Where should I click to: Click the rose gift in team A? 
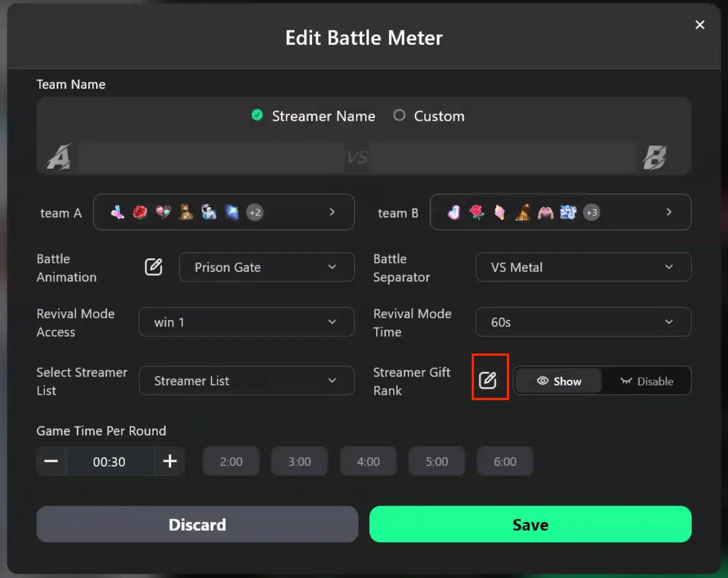click(140, 212)
